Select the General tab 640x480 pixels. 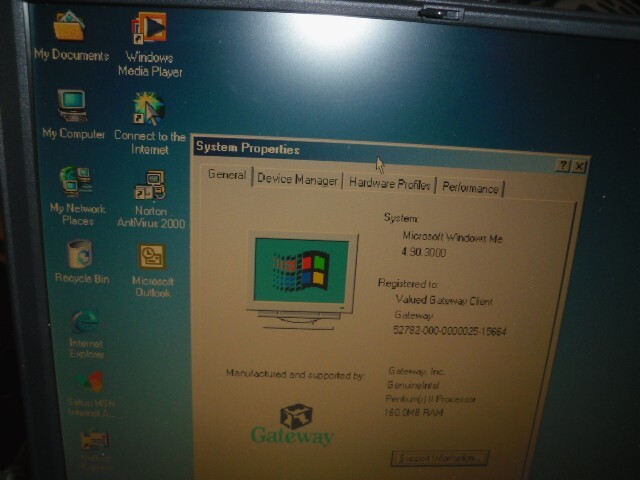(227, 175)
